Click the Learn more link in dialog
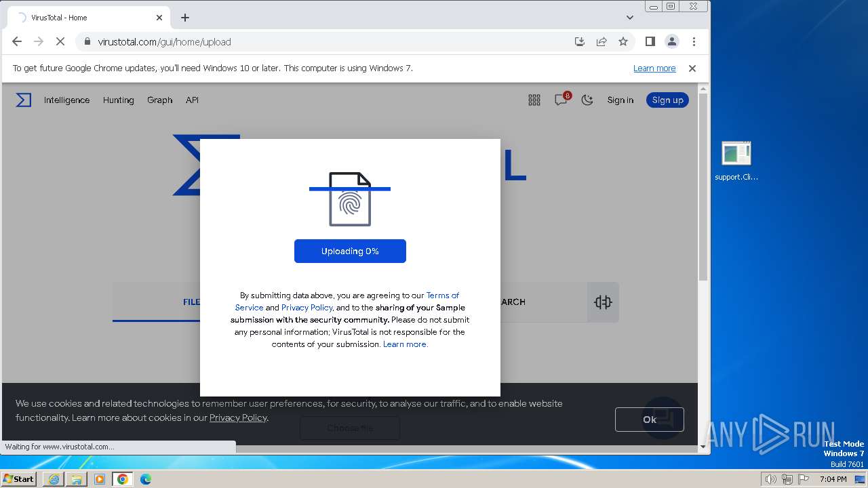The width and height of the screenshot is (868, 488). (x=406, y=344)
